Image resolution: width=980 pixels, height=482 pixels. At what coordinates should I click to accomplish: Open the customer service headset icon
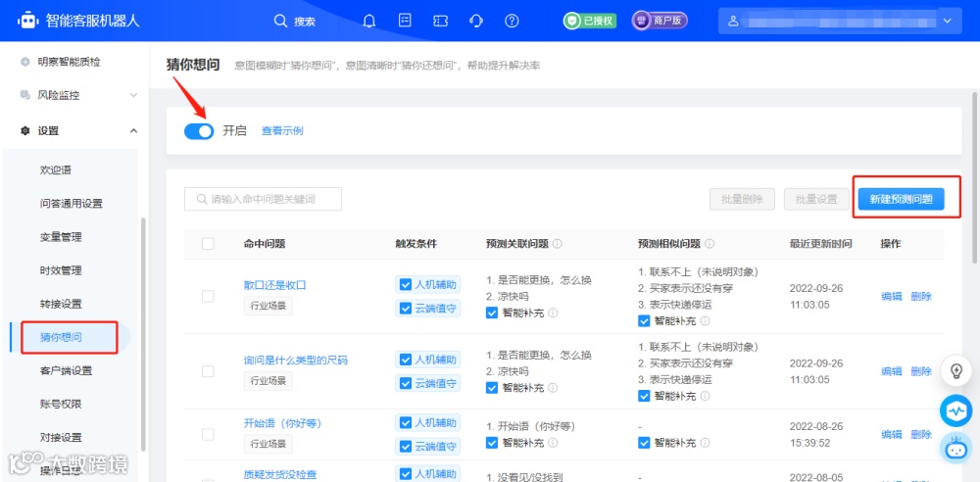tap(476, 21)
